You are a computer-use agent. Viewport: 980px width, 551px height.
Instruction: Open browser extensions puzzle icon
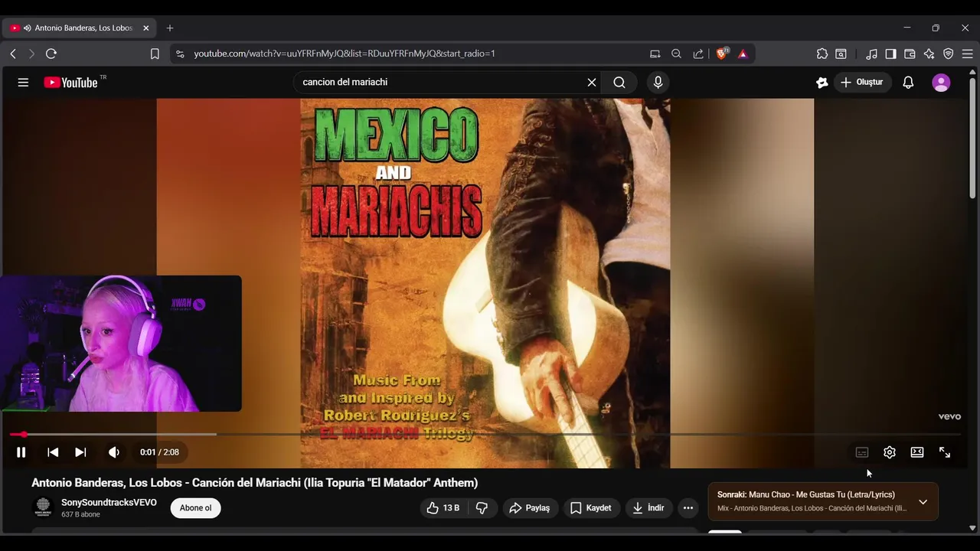point(822,54)
